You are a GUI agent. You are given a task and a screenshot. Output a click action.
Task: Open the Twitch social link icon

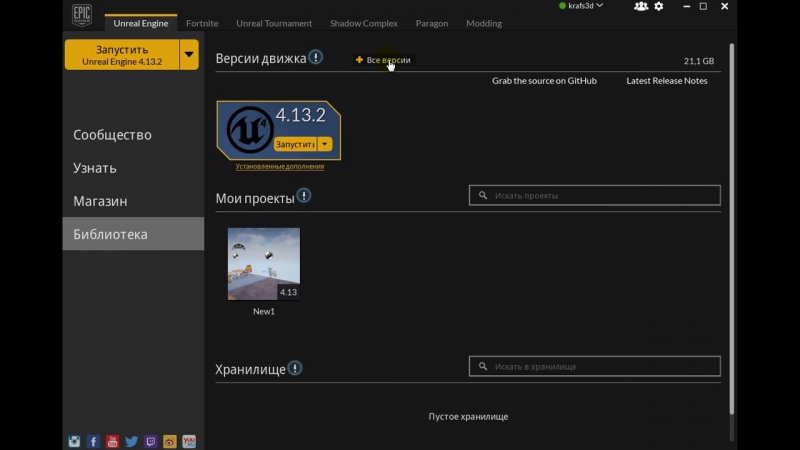pyautogui.click(x=151, y=441)
